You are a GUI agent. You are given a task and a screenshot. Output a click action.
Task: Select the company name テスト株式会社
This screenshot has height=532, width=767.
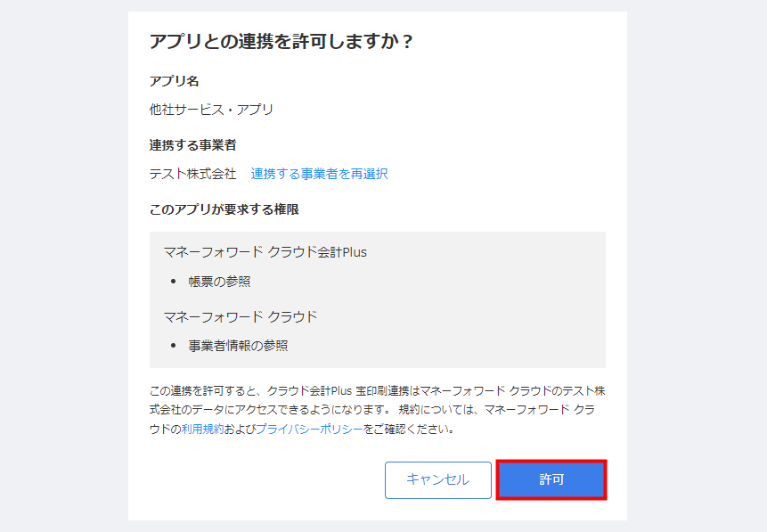(191, 175)
